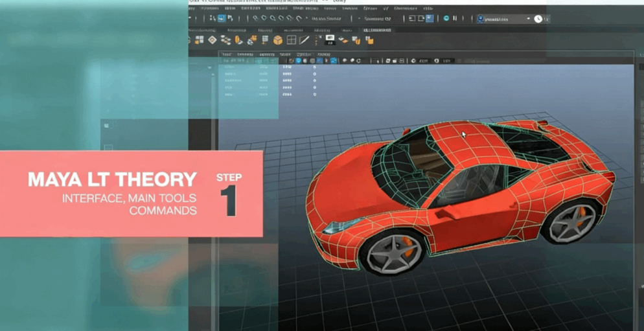Viewport: 644px width, 331px height.
Task: Click the user account avatar icon
Action: (481, 19)
